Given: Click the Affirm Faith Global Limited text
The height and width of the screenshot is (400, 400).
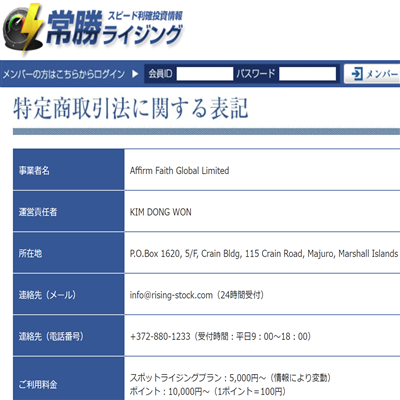Looking at the screenshot, I should pyautogui.click(x=179, y=171).
